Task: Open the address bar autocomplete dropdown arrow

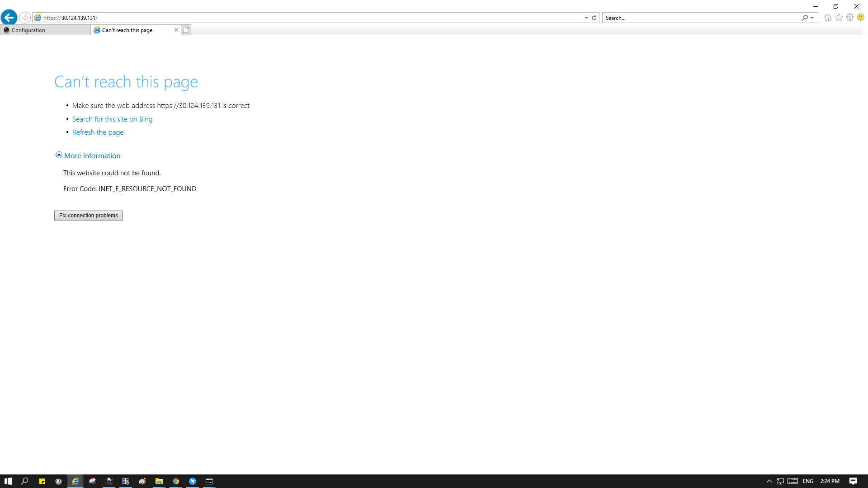Action: [586, 18]
